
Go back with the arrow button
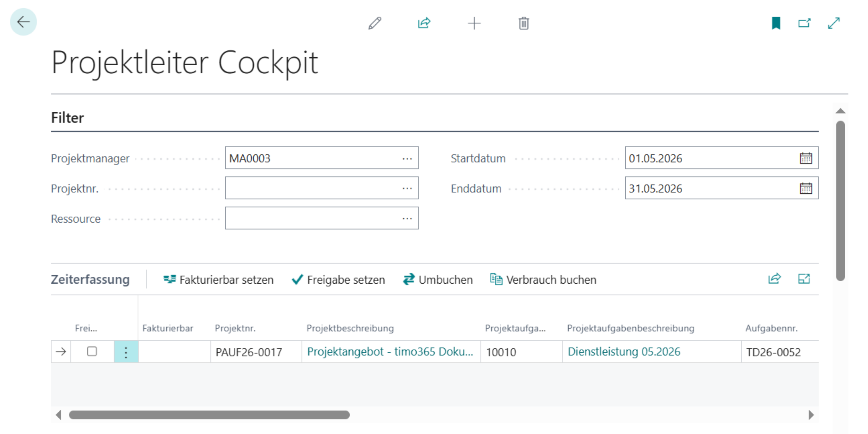pyautogui.click(x=23, y=22)
